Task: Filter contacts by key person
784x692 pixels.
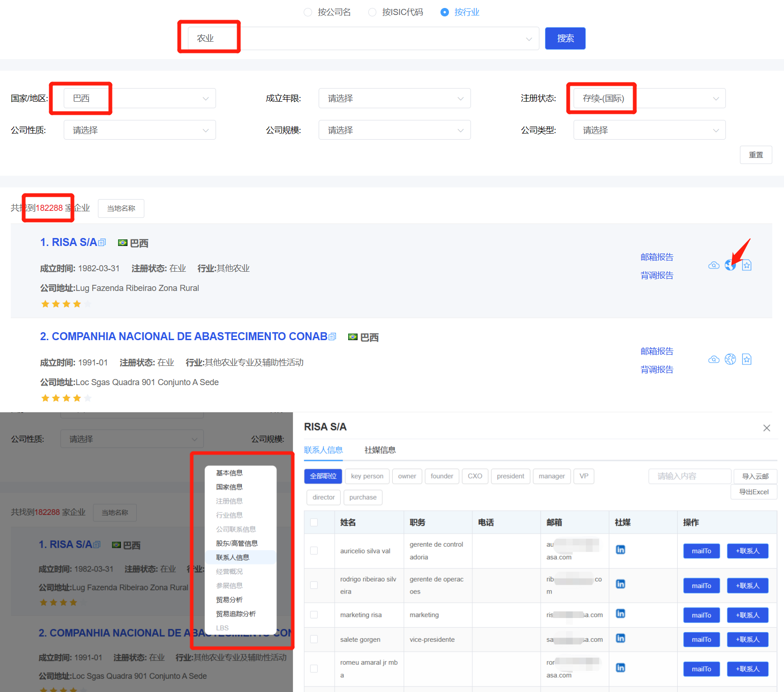Action: point(367,476)
